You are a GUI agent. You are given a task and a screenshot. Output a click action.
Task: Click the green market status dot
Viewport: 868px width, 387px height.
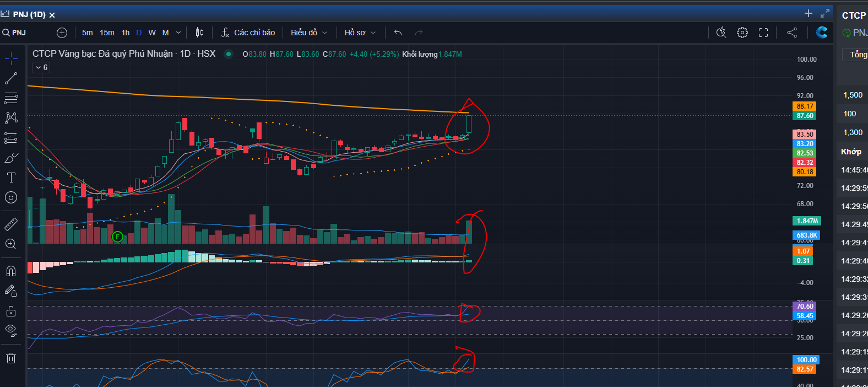coord(228,54)
